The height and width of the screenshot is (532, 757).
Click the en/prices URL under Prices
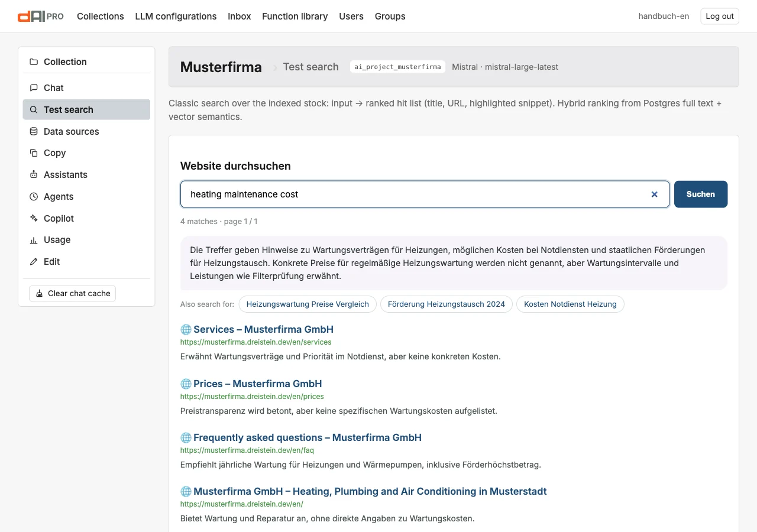pos(252,397)
